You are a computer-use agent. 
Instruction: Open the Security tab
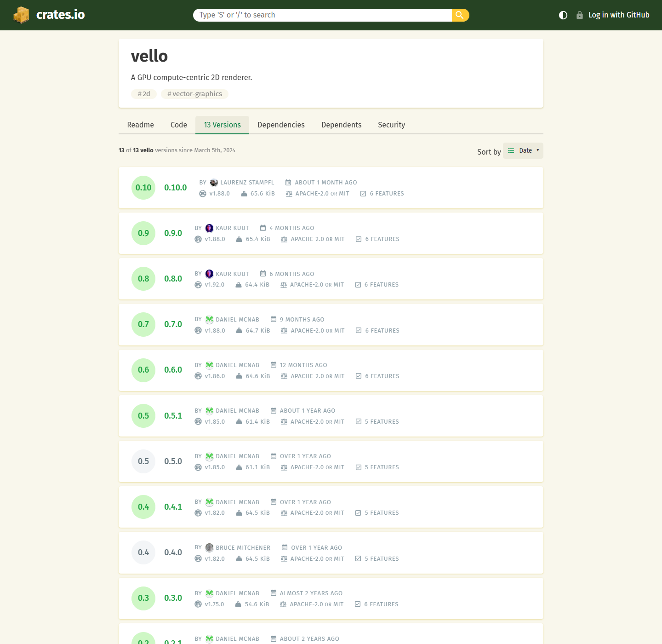[392, 125]
